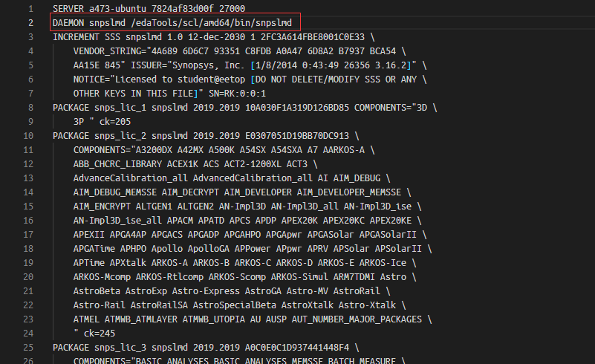Click the word AdvancedCalibration_all
Screen dimensions: 595x364
[x=253, y=178]
